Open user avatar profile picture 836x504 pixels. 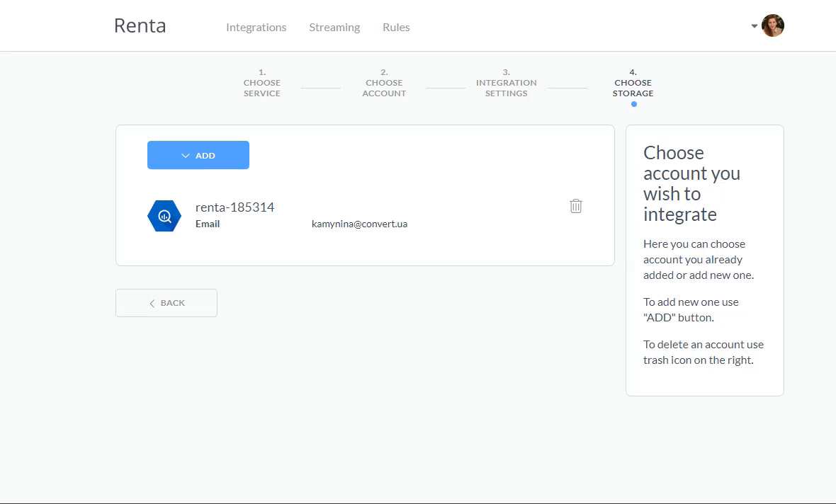[772, 25]
